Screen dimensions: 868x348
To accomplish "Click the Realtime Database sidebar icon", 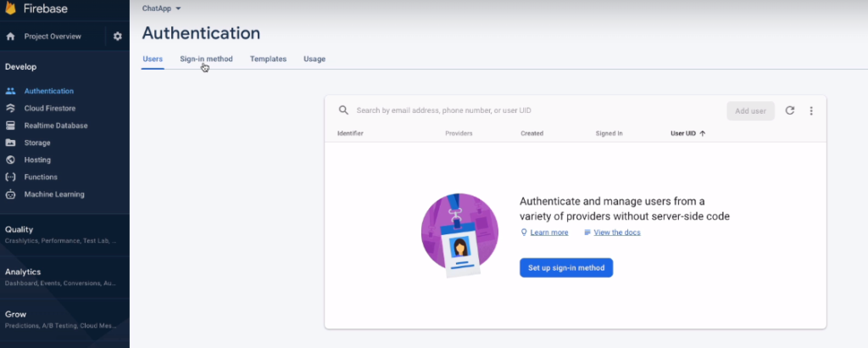I will (10, 126).
